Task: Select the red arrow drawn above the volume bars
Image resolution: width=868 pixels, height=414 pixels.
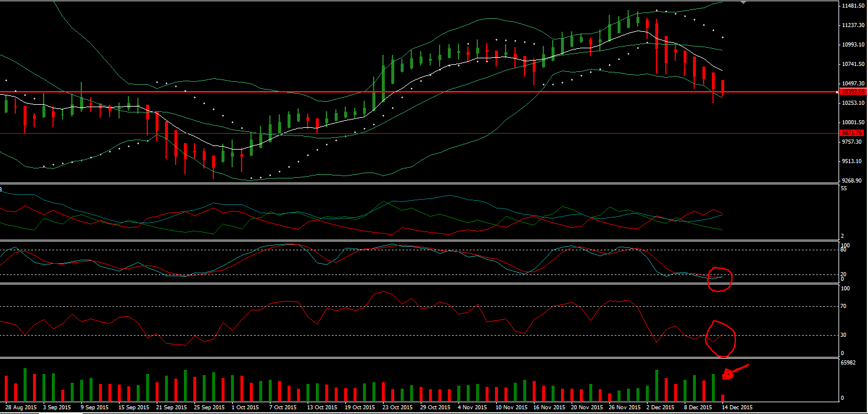Action: coord(734,371)
